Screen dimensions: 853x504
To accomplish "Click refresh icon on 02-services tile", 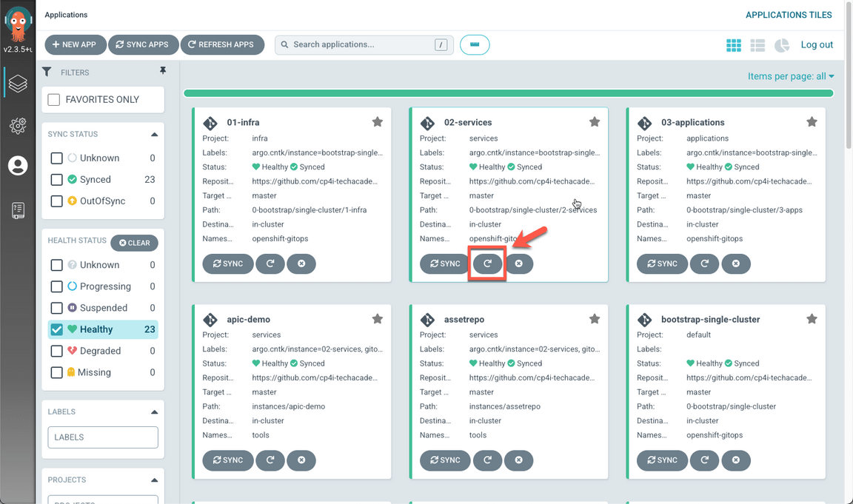I will coord(487,263).
